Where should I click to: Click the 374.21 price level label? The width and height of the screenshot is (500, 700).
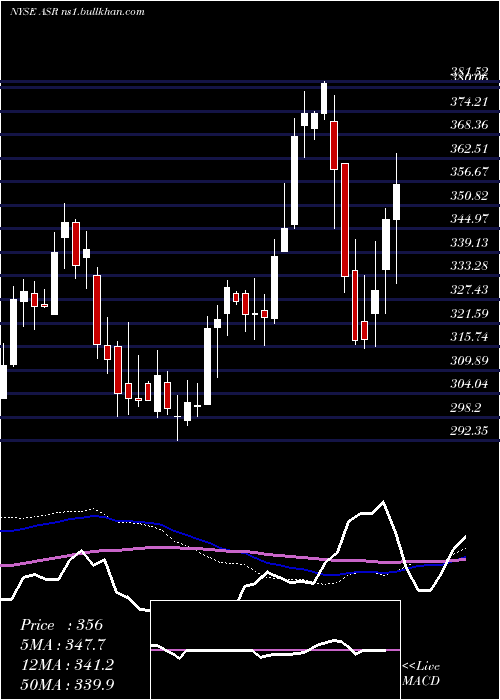tap(468, 102)
